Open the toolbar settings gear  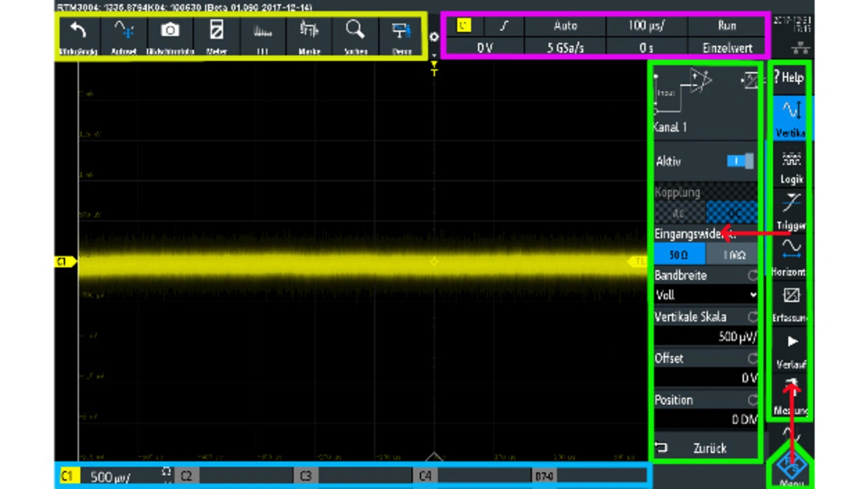click(434, 37)
